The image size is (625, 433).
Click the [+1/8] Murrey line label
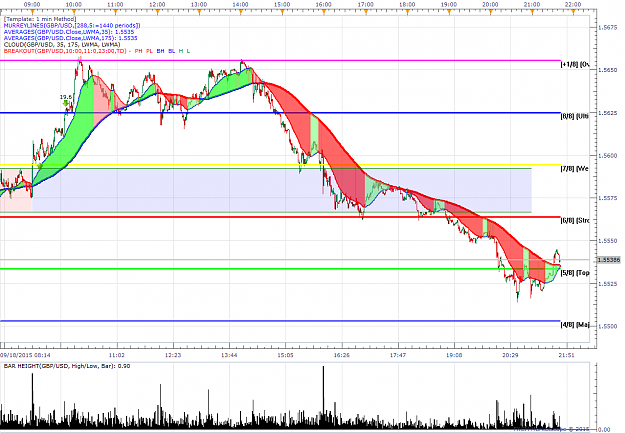pos(575,64)
